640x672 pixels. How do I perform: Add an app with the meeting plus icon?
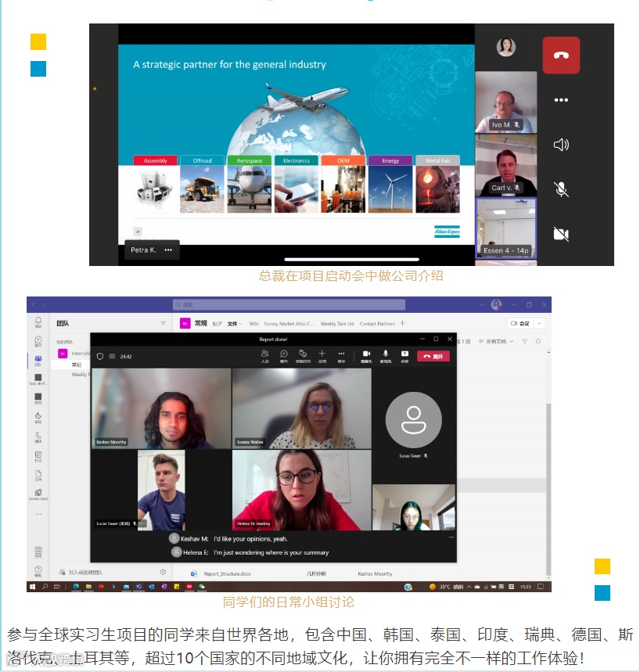coord(322,356)
